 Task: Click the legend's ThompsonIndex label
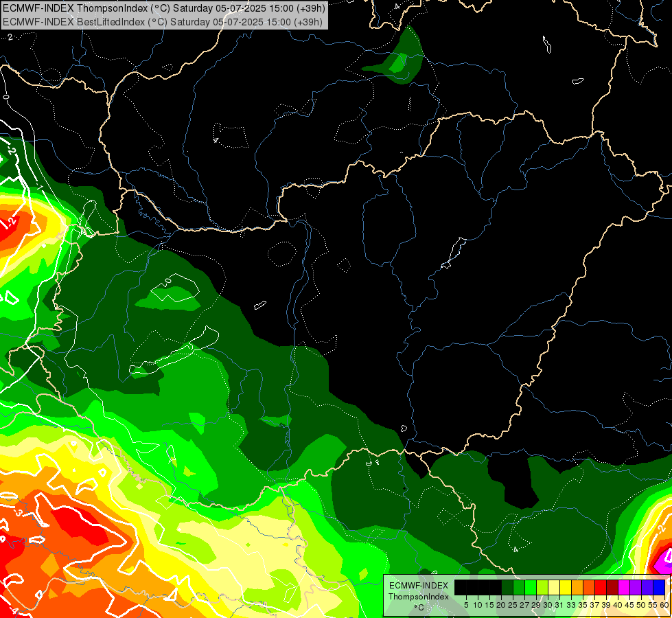tap(419, 597)
